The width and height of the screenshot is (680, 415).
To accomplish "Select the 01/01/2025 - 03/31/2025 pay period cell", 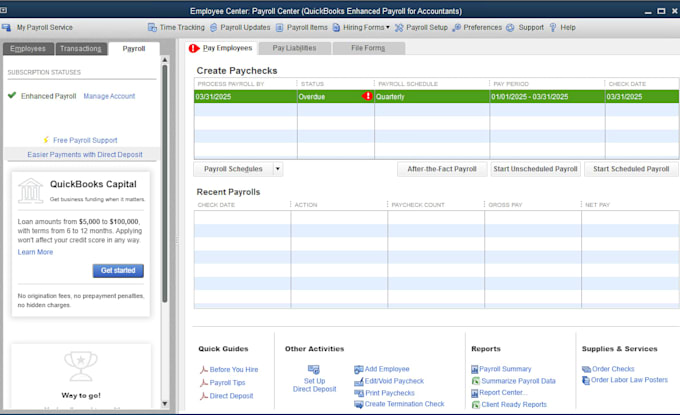I will click(x=547, y=96).
